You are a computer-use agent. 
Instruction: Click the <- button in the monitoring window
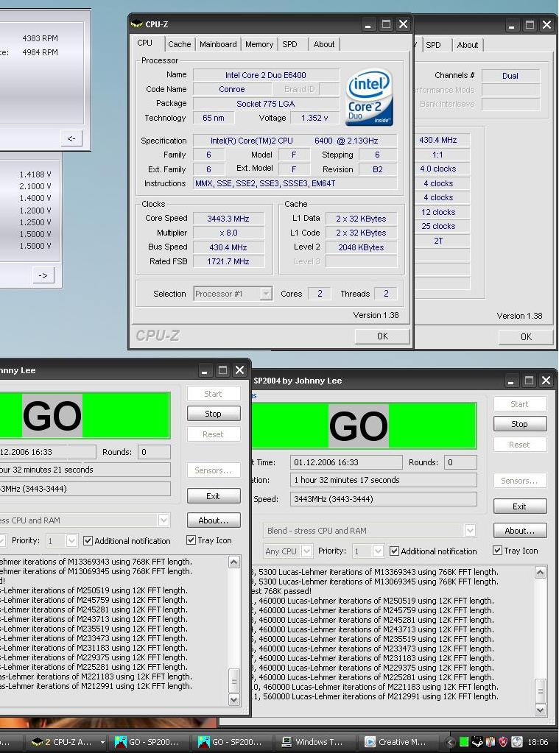point(71,138)
